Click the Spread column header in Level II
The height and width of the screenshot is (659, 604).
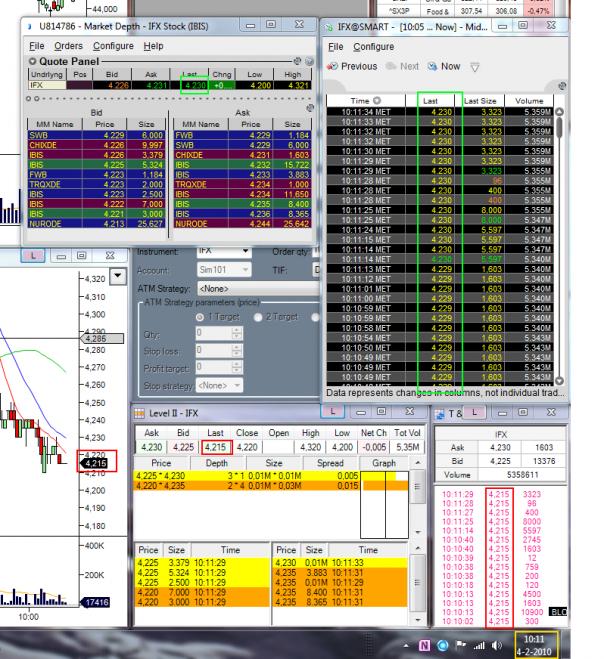(330, 463)
